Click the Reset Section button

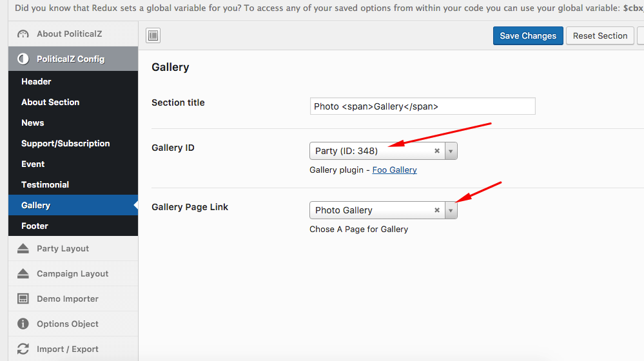coord(600,35)
